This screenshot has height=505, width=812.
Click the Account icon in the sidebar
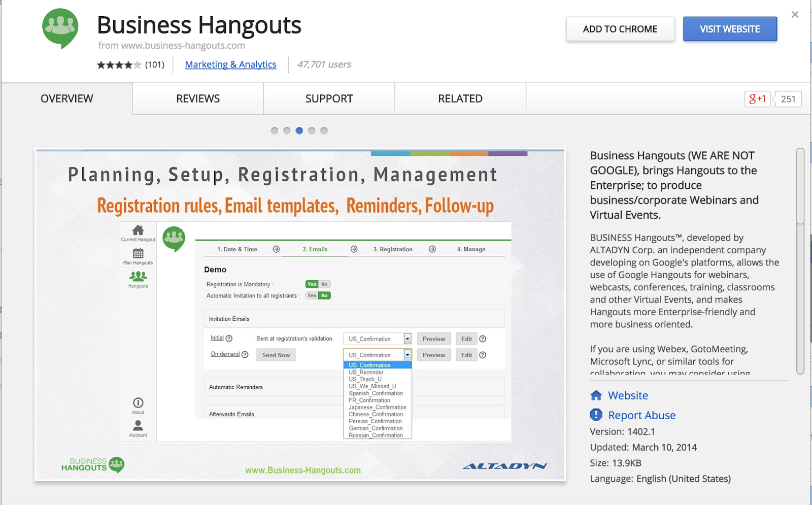click(138, 426)
